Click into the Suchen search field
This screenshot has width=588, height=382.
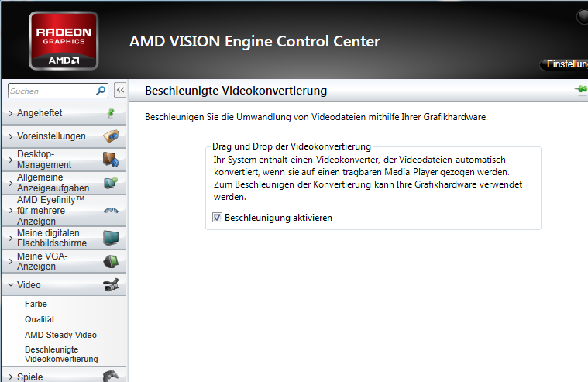pyautogui.click(x=52, y=91)
